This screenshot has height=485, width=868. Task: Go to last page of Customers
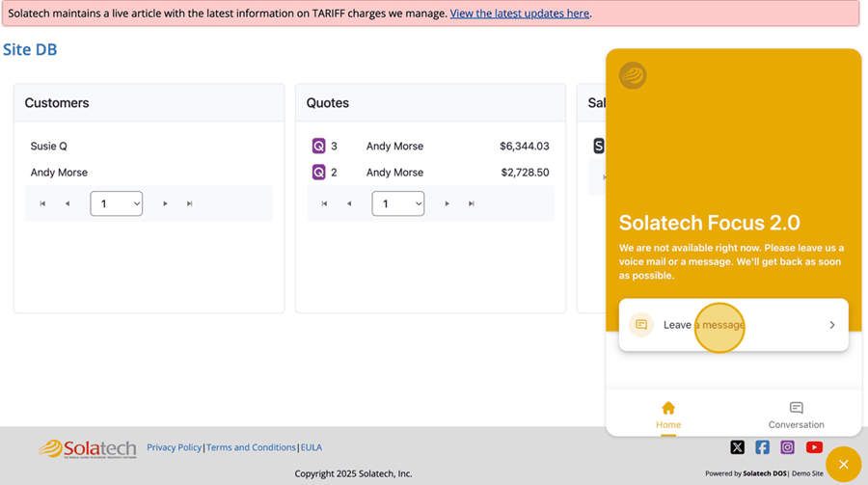point(189,203)
